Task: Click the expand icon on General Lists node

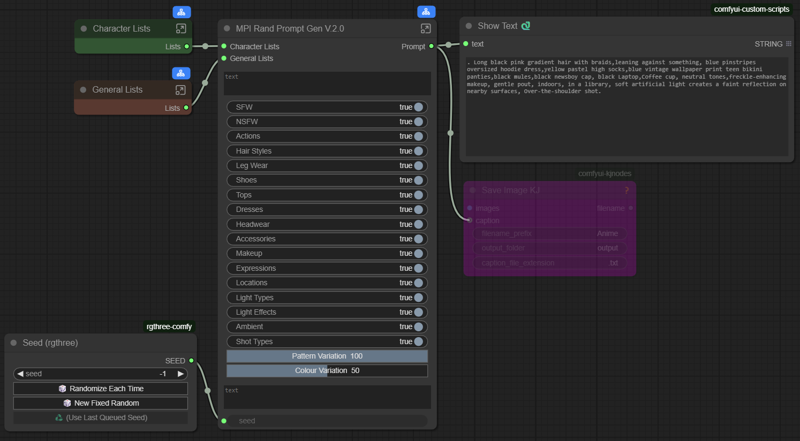Action: (x=181, y=90)
